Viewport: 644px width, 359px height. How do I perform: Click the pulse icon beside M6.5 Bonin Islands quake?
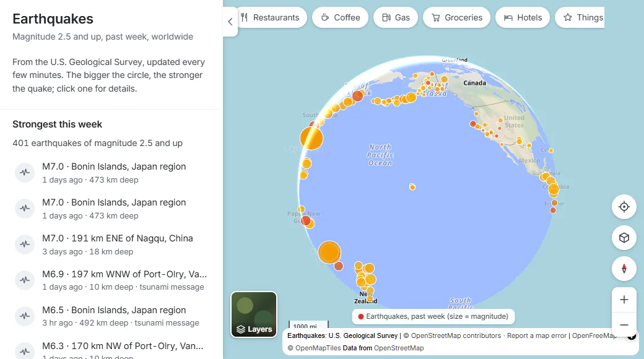(x=25, y=316)
